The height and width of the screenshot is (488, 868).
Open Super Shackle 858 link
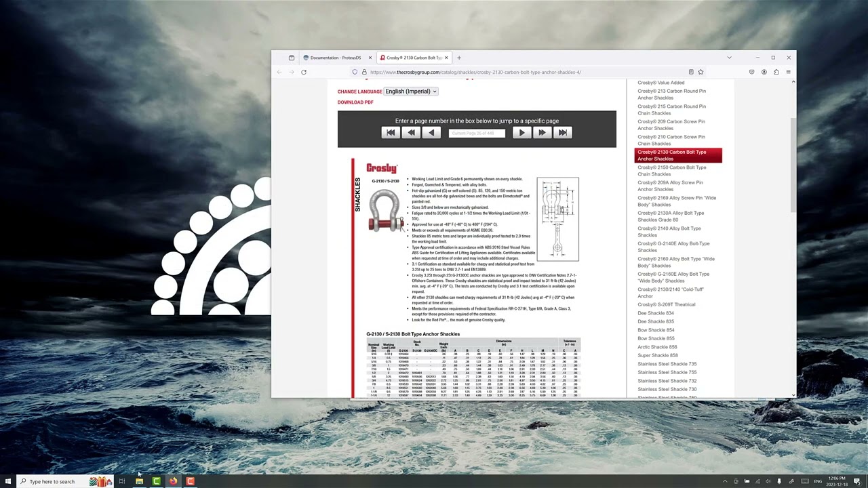click(x=658, y=355)
